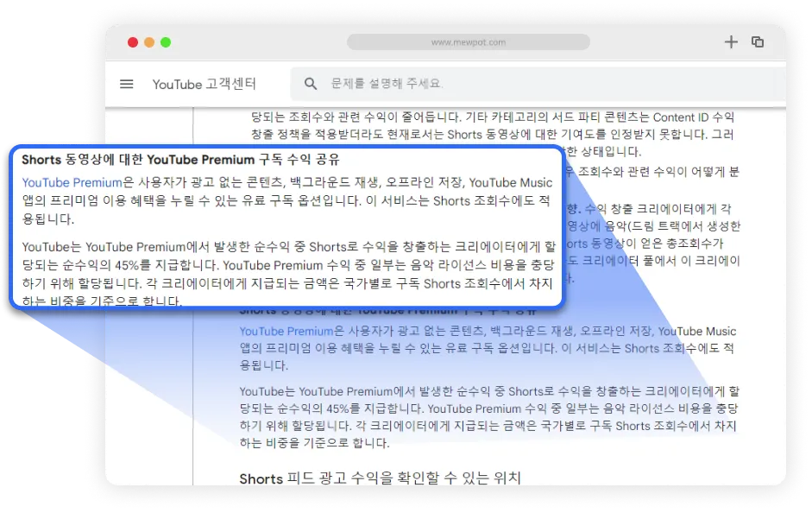Click the green maximize window button

tap(166, 42)
